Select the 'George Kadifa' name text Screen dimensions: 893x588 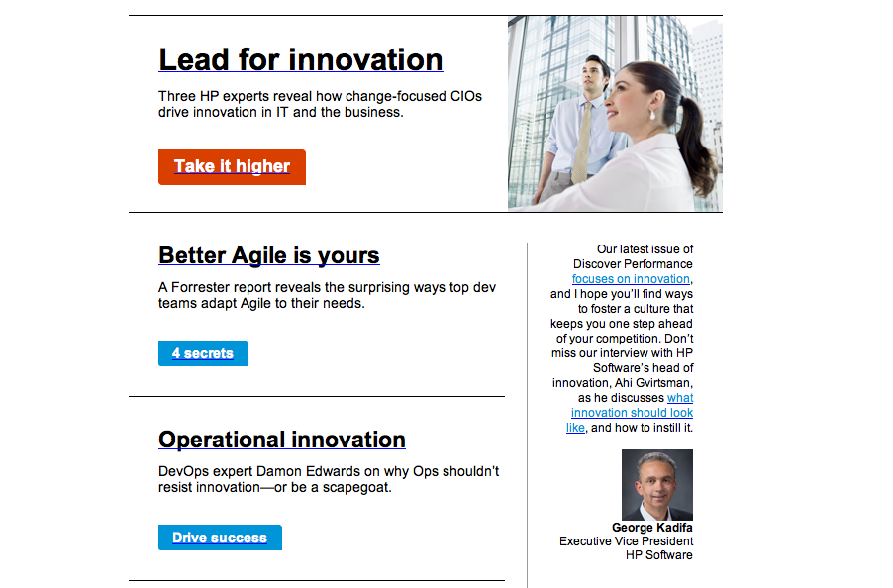652,528
